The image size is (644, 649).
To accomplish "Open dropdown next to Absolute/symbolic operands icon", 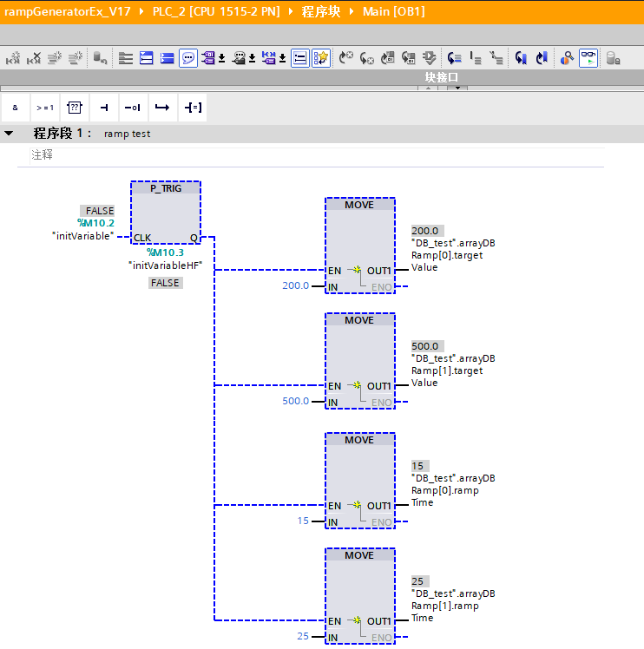I will pyautogui.click(x=222, y=58).
